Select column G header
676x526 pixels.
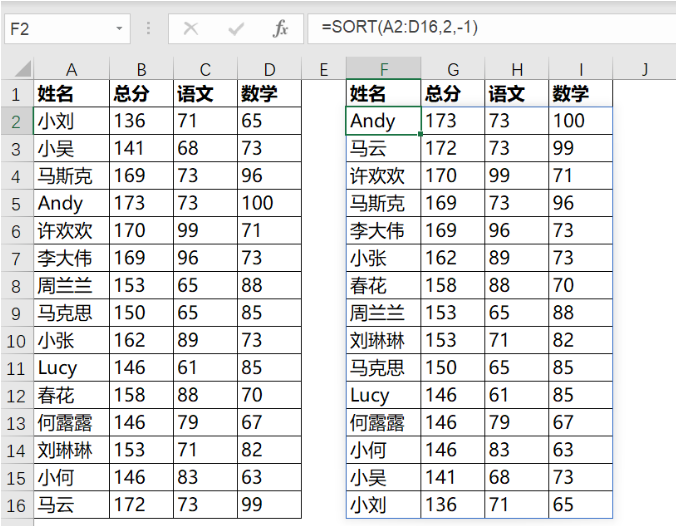pyautogui.click(x=453, y=69)
